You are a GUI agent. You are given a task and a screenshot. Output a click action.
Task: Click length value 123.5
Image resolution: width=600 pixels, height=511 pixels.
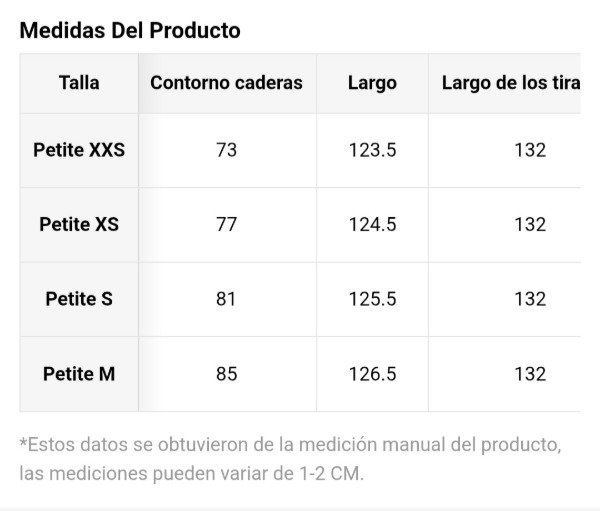coord(372,150)
